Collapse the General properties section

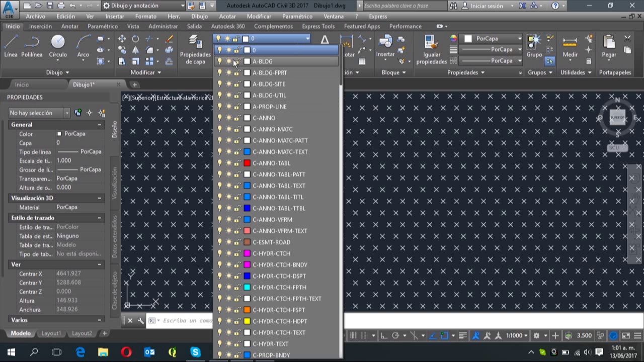click(x=99, y=125)
